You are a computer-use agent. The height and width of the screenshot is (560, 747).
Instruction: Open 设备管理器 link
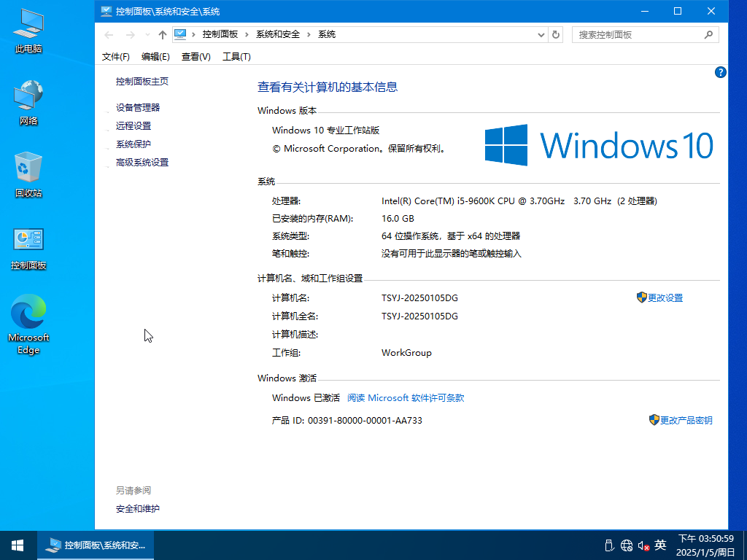[x=138, y=108]
